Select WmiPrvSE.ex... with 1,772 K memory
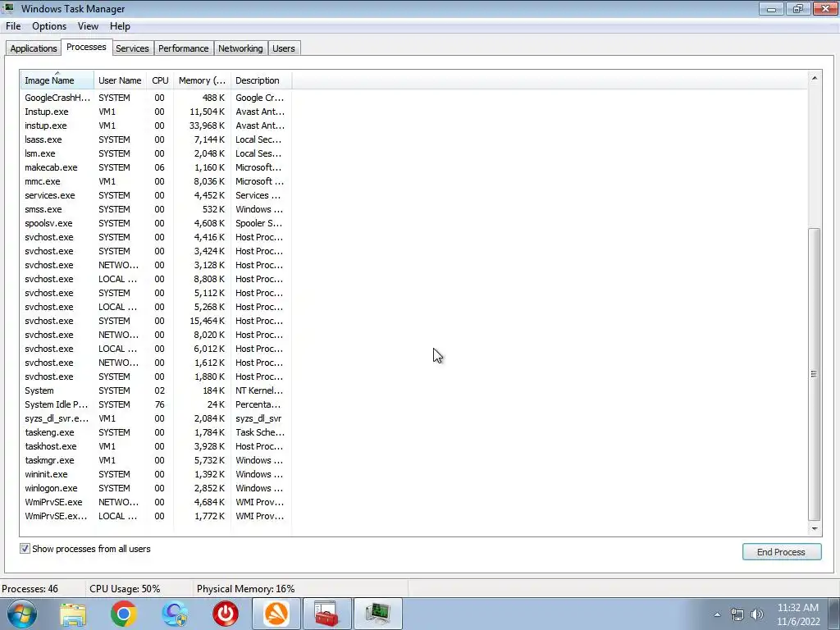Screen dimensions: 840x630 (156, 516)
